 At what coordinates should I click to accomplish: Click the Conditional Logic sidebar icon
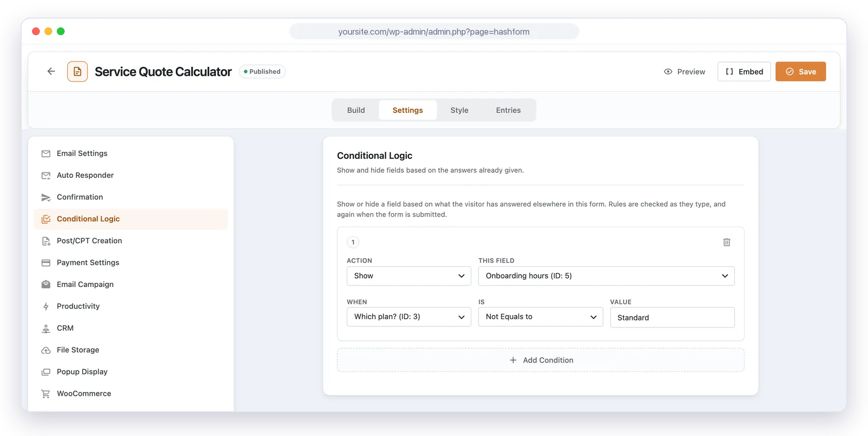point(46,219)
